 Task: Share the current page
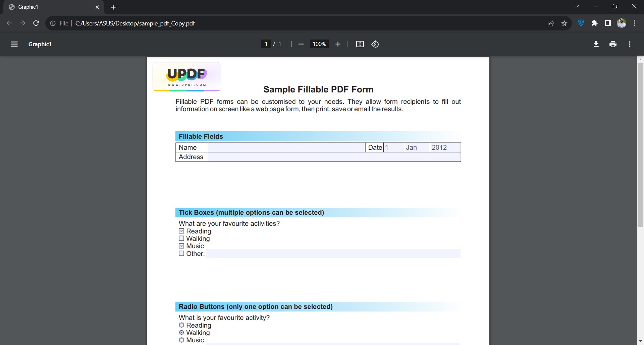551,23
